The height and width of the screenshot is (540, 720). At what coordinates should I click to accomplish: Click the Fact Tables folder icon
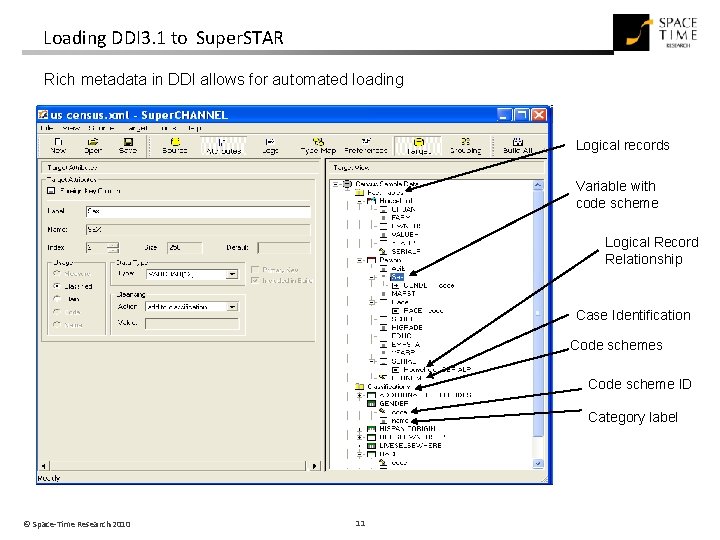(x=360, y=192)
